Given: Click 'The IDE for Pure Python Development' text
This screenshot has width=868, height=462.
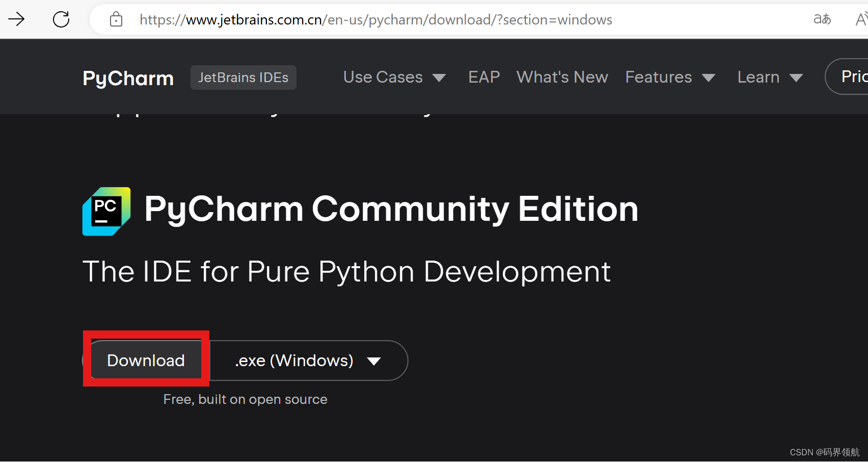Looking at the screenshot, I should click(346, 271).
